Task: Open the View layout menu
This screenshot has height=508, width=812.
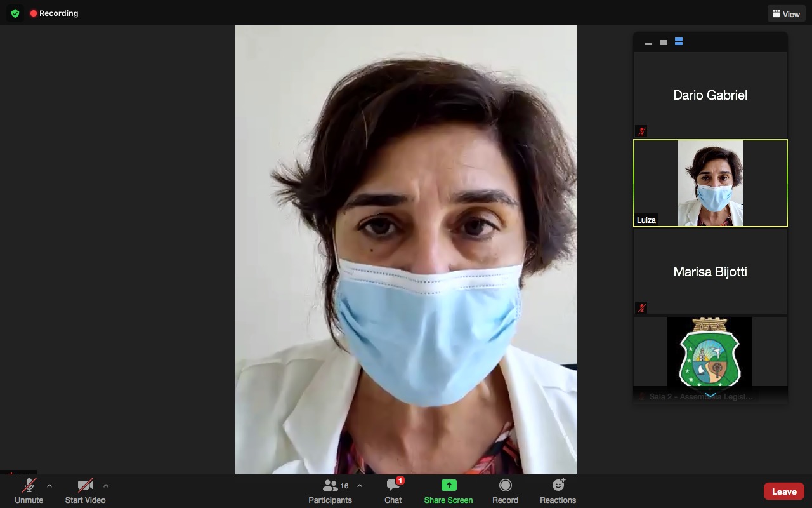Action: (786, 14)
